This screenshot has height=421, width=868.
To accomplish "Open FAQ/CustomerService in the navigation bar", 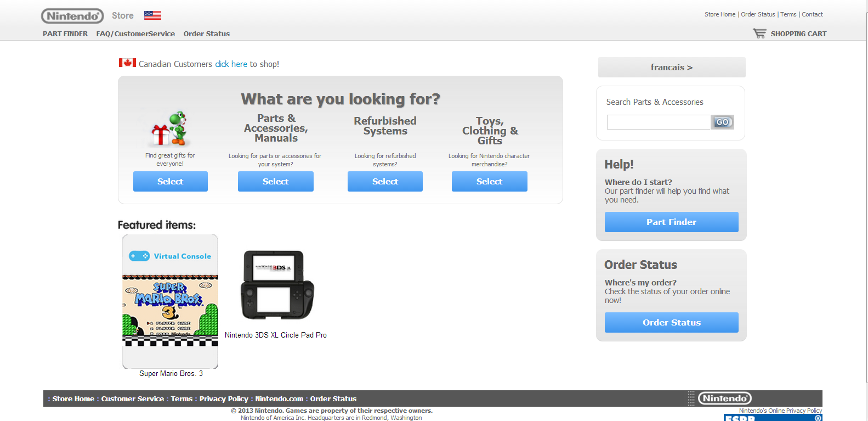I will 135,34.
